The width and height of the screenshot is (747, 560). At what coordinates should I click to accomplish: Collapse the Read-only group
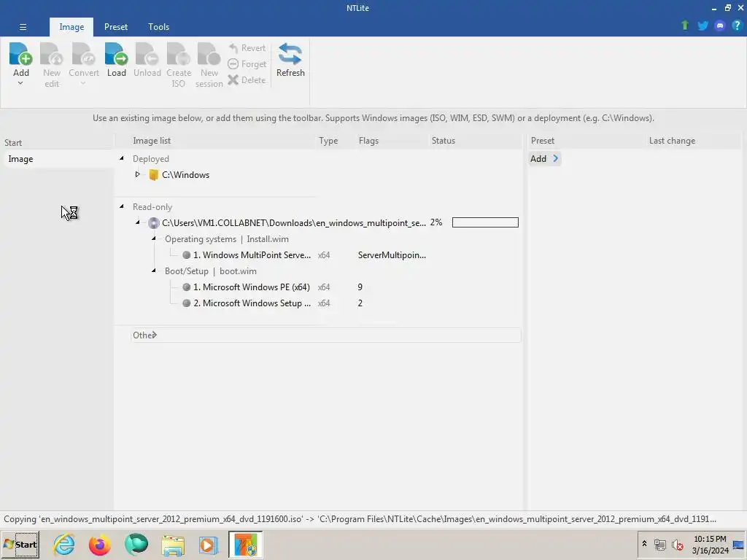pos(122,206)
